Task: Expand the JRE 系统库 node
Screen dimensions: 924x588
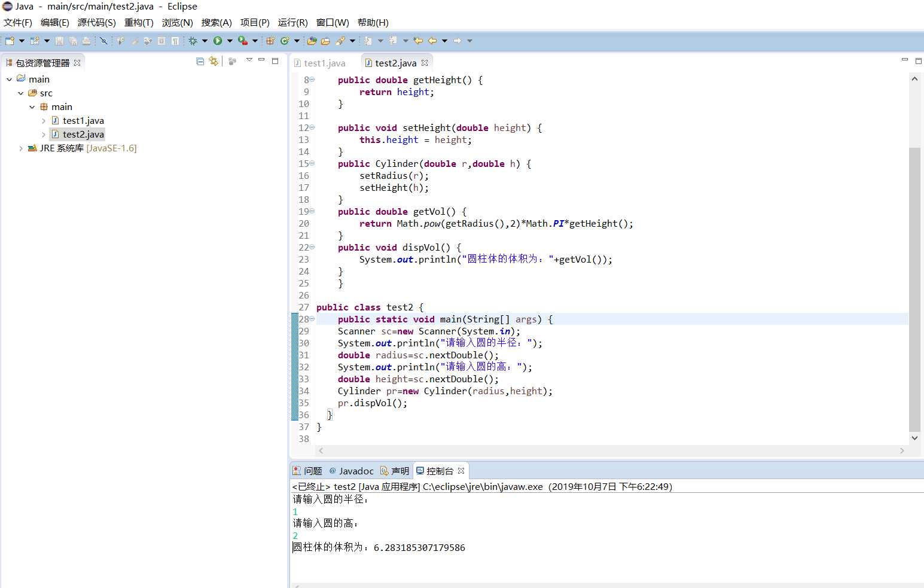Action: click(20, 148)
